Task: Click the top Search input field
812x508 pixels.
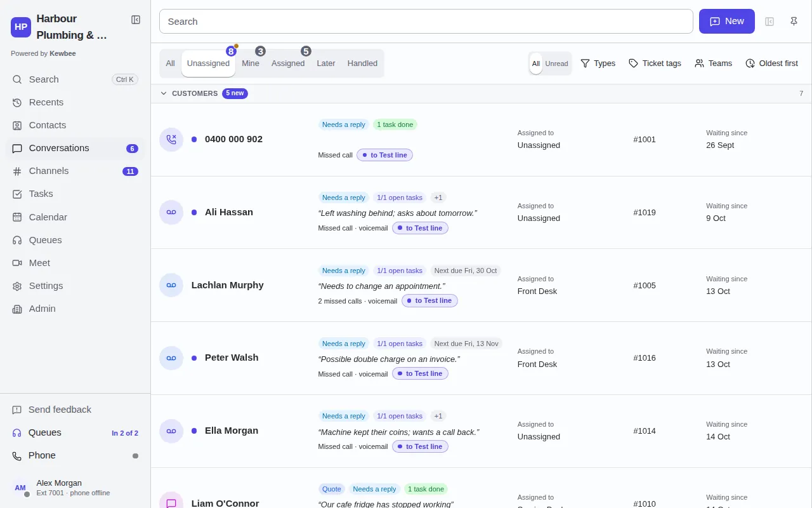Action: pyautogui.click(x=426, y=22)
